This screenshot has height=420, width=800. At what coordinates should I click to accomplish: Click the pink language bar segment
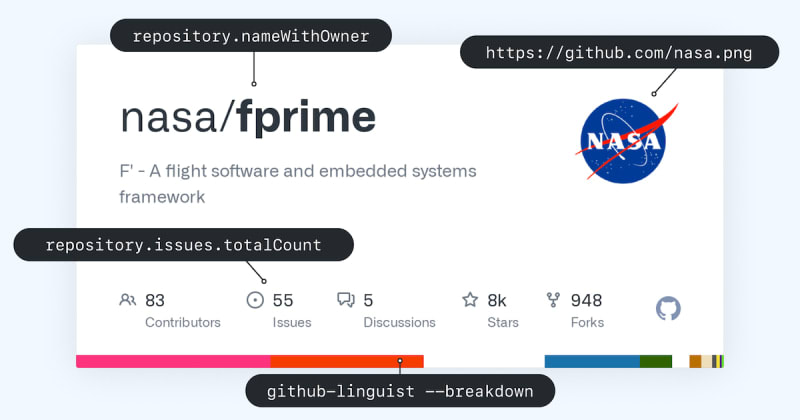173,361
